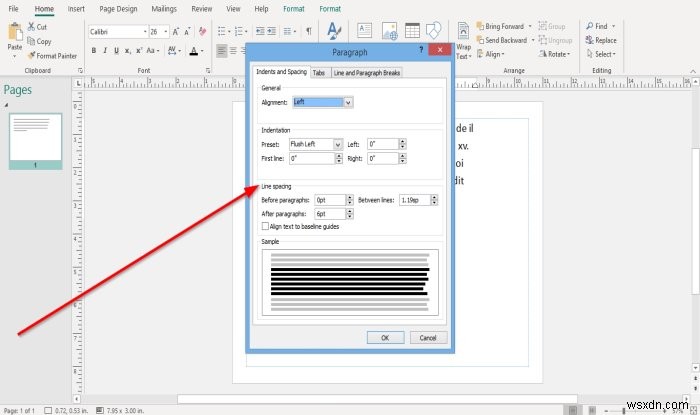Click the Paste icon in Clipboard group

(15, 32)
